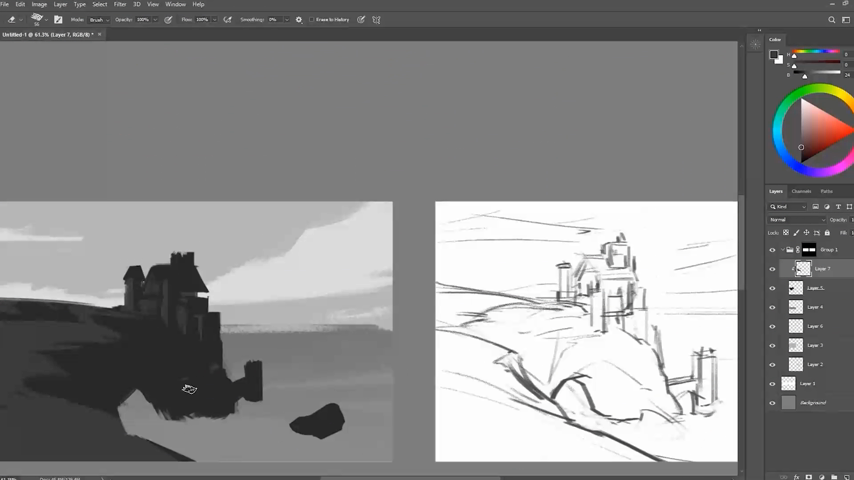Filter layers by shape layers icon

pyautogui.click(x=849, y=206)
